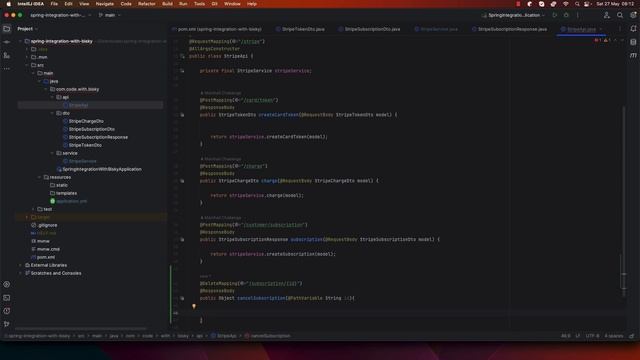Expand the target folder
This screenshot has width=640, height=360.
click(27, 217)
